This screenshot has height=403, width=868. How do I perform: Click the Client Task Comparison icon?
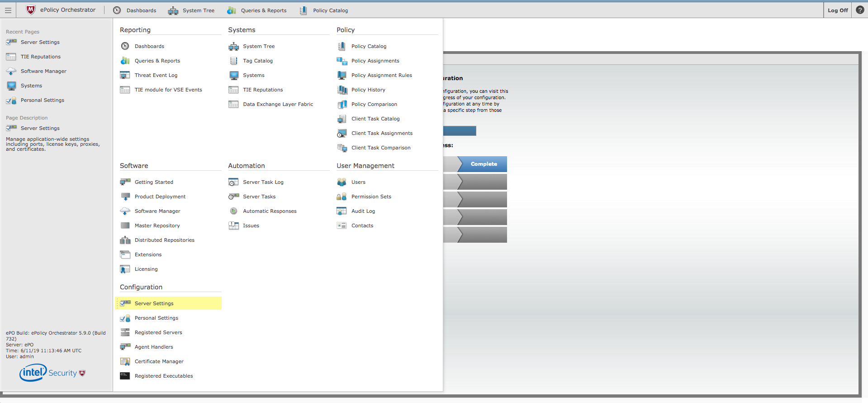[342, 148]
